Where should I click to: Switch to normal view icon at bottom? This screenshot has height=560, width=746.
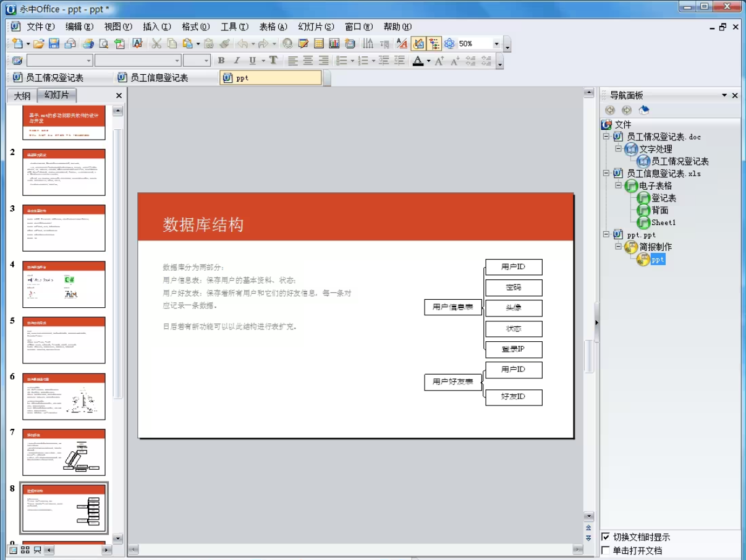(x=13, y=549)
